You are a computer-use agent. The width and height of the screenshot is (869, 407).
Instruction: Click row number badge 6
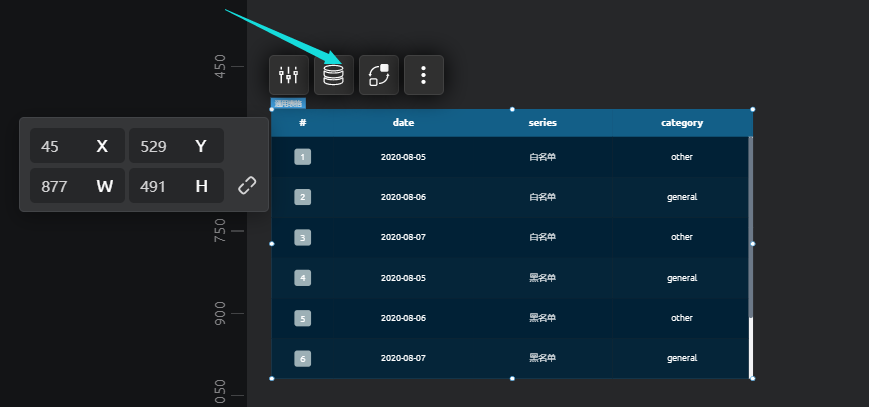point(303,358)
